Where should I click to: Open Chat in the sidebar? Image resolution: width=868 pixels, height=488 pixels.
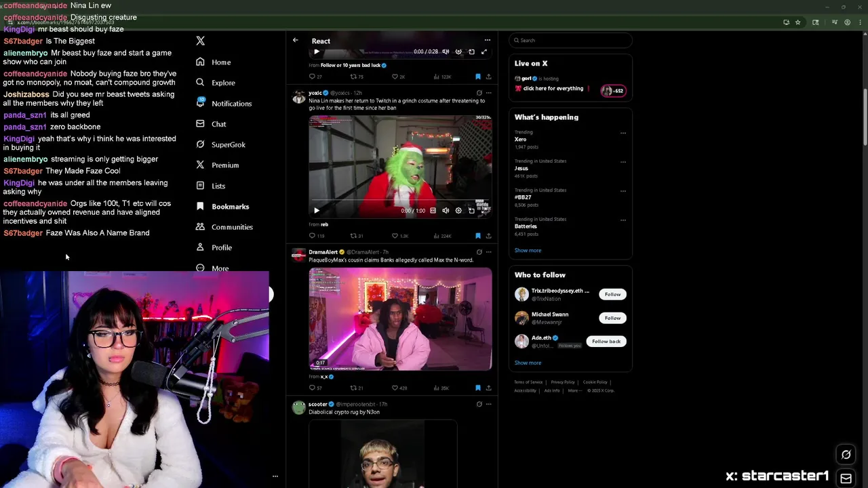(x=211, y=124)
